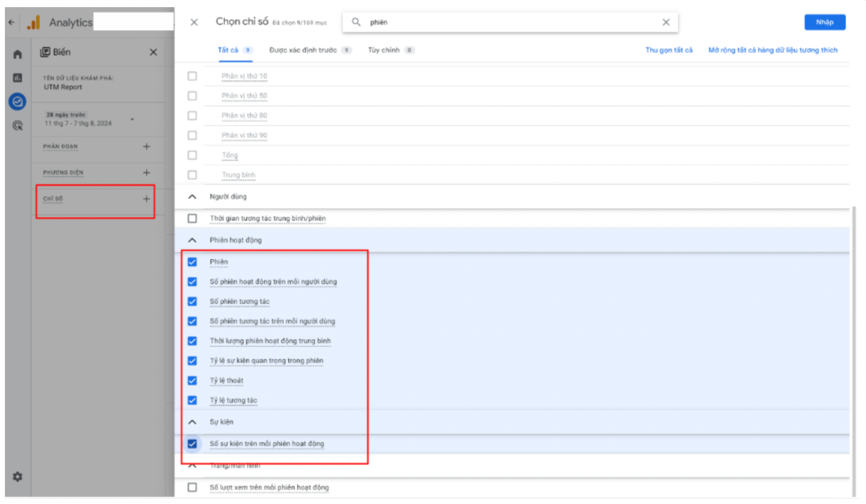866x504 pixels.
Task: Collapse the Người dùng group
Action: pyautogui.click(x=192, y=197)
